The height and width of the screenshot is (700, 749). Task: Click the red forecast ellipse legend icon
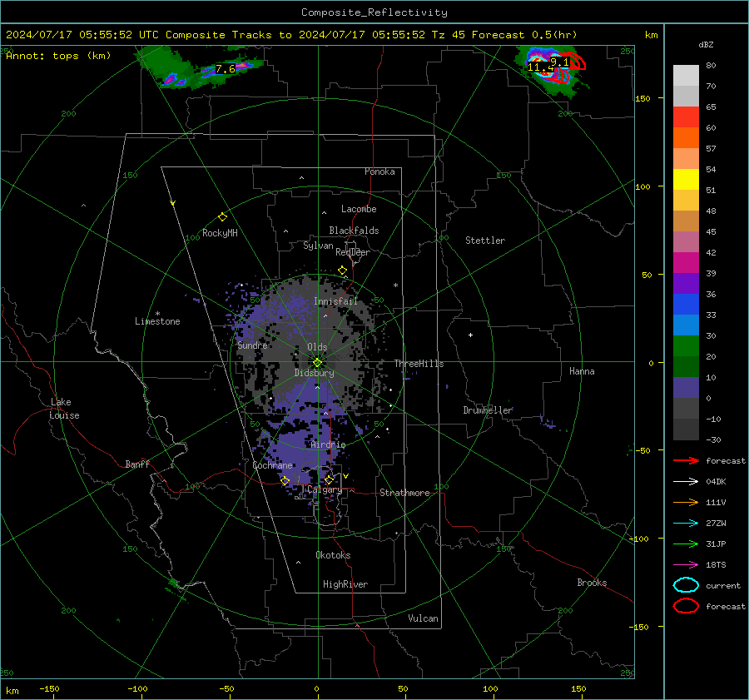click(x=686, y=606)
